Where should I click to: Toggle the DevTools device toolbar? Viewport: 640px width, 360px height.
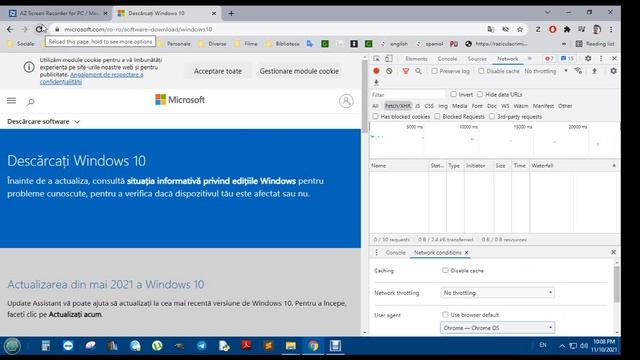tap(389, 59)
